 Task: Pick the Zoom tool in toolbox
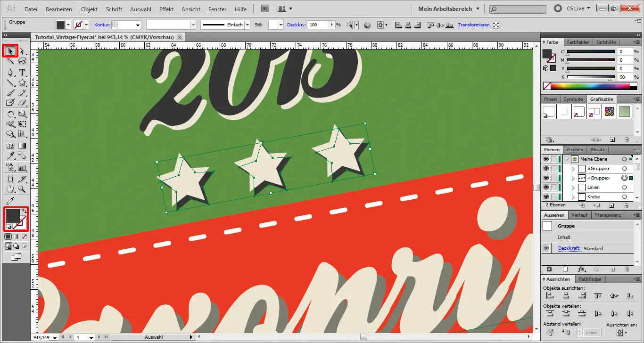click(x=22, y=189)
